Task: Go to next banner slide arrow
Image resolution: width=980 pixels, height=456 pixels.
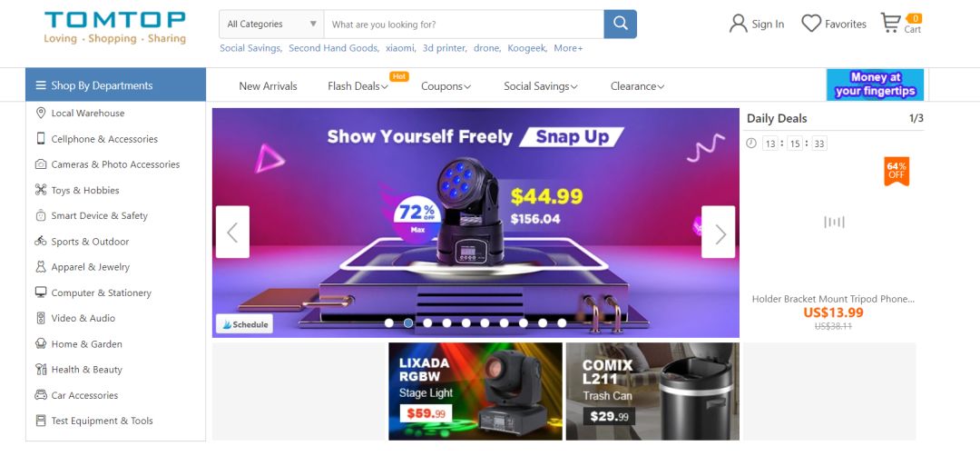Action: 718,232
